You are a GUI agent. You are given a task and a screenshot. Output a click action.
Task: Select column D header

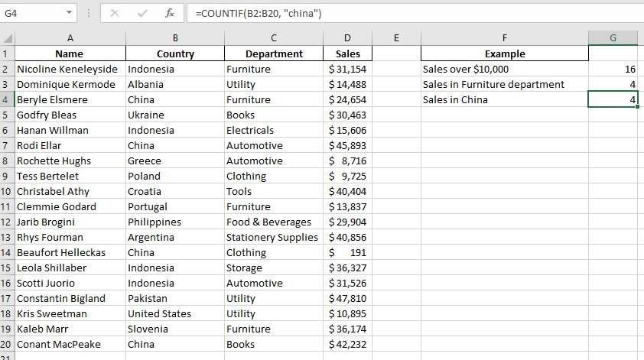[x=348, y=38]
